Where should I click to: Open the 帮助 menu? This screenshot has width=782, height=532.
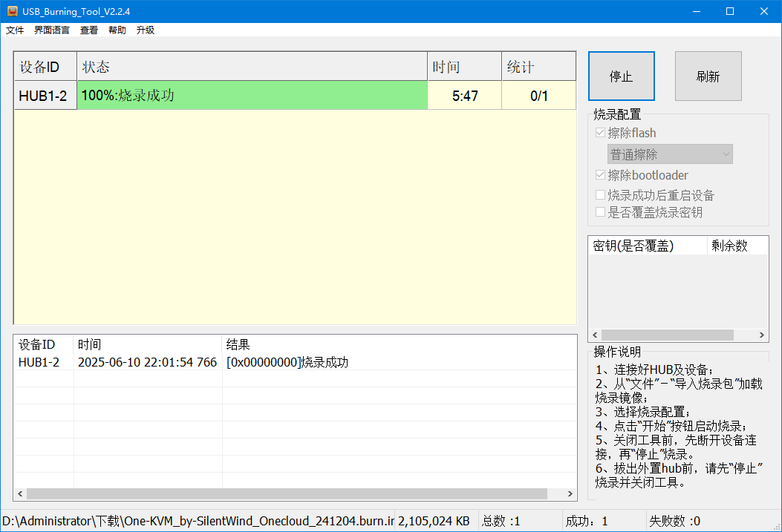[117, 30]
